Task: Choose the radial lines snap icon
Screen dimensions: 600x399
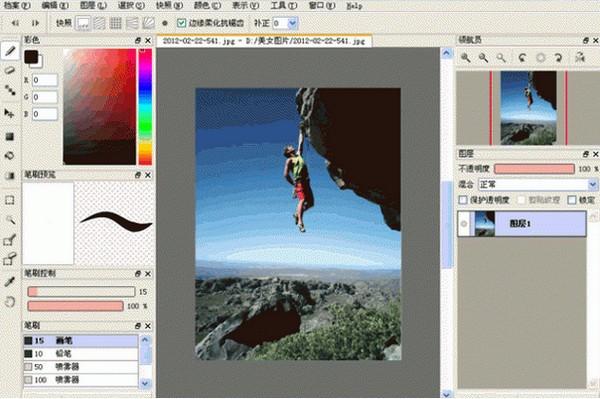Action: (148, 23)
